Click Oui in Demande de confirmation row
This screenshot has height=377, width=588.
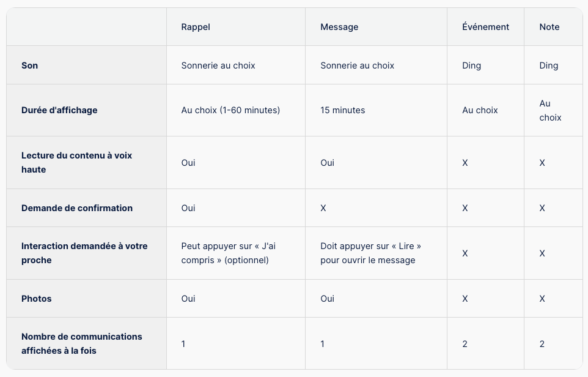188,208
